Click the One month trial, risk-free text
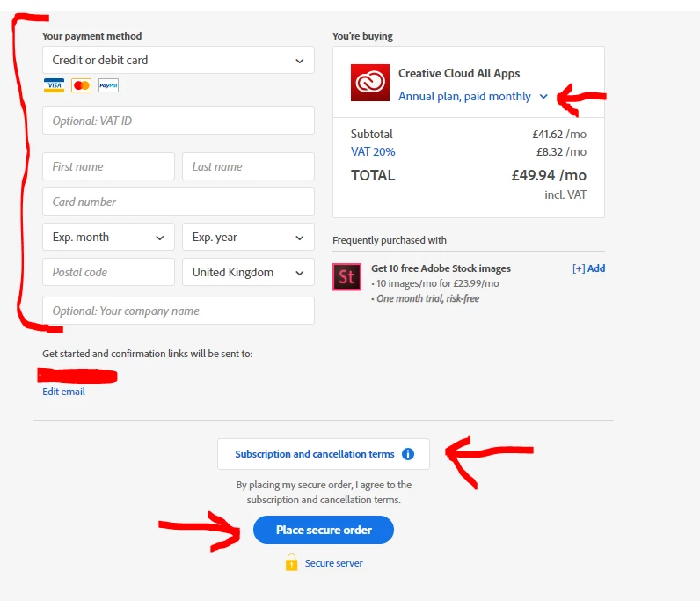 pos(428,298)
